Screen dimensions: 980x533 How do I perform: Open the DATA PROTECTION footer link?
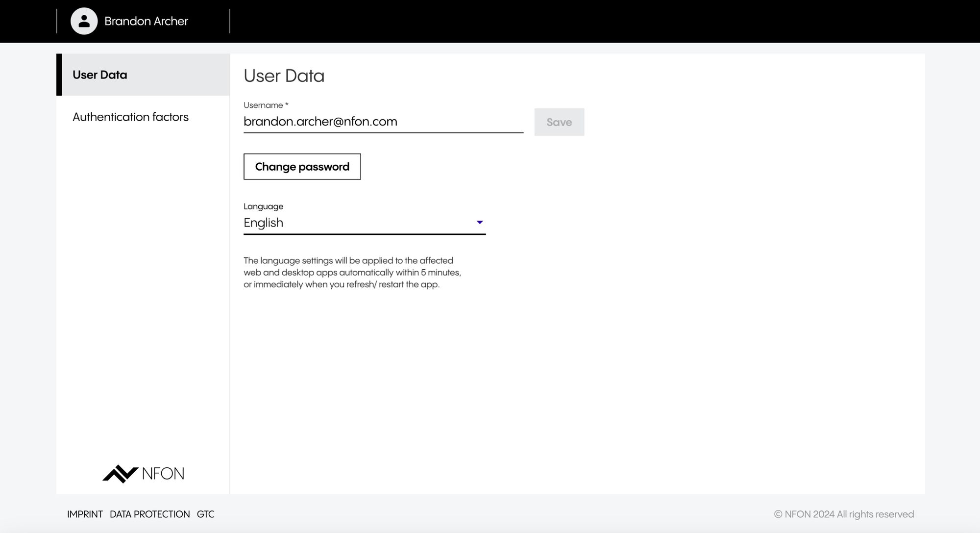(x=149, y=514)
